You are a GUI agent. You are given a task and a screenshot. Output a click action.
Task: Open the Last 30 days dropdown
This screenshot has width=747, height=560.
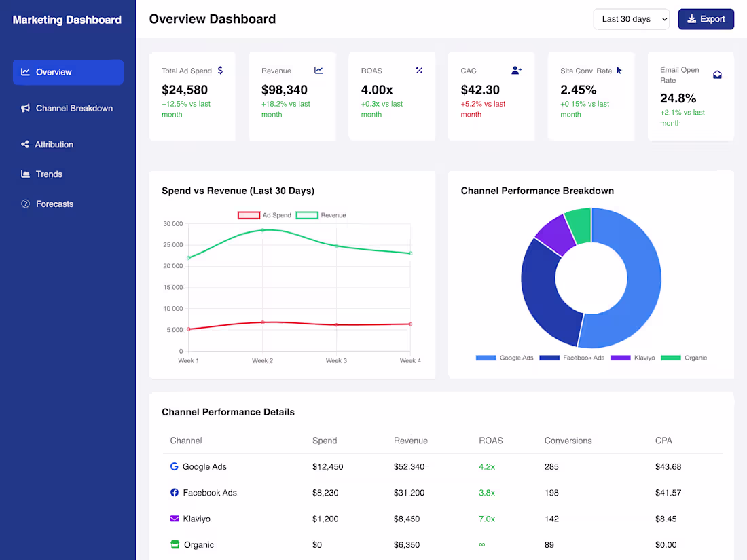631,19
